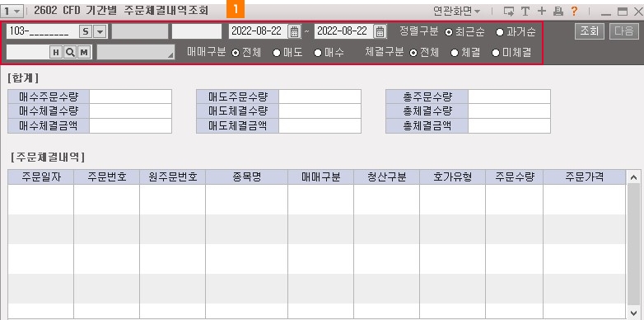The image size is (644, 320).
Task: Open the end date calendar picker
Action: 380,31
